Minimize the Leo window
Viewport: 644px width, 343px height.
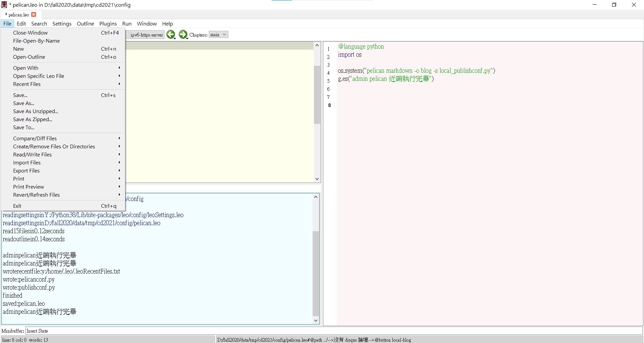pos(595,5)
